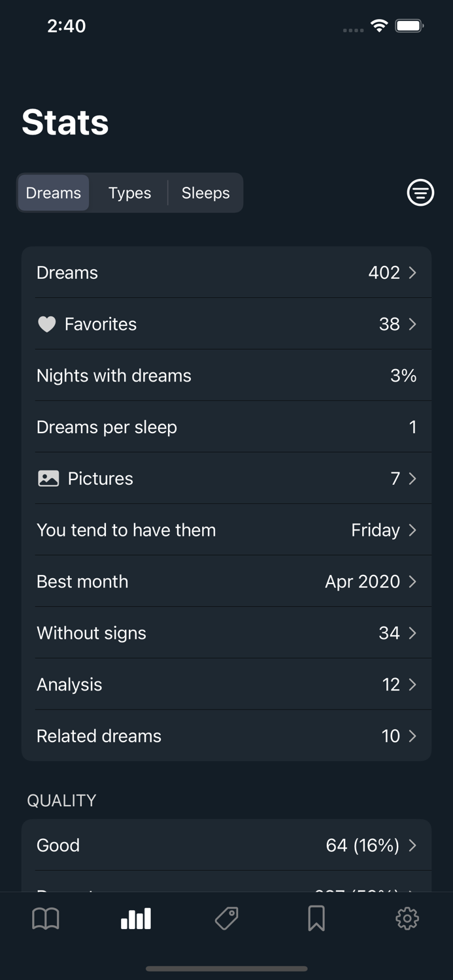This screenshot has width=453, height=980.
Task: Tap the bookmarks icon in tab bar
Action: click(316, 918)
